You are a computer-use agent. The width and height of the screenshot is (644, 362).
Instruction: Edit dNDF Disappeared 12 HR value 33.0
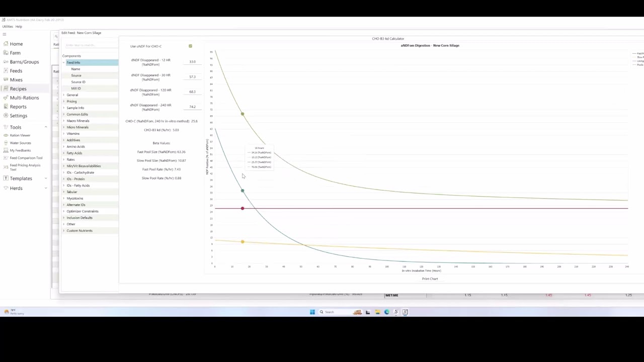tap(192, 62)
